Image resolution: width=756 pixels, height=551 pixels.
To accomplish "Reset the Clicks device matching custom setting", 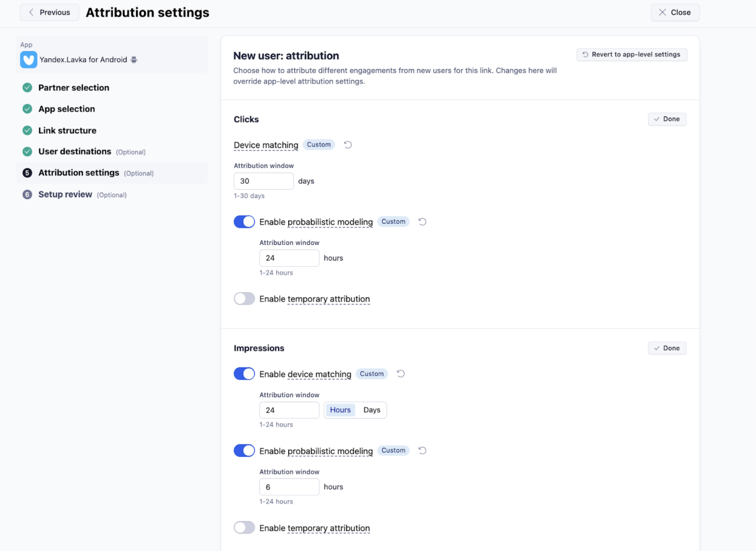I will click(x=348, y=145).
